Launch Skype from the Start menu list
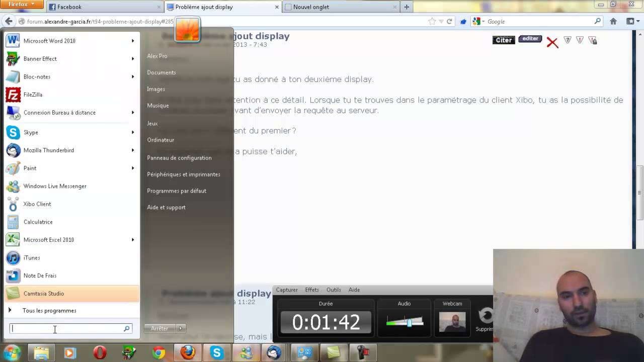 tap(71, 132)
